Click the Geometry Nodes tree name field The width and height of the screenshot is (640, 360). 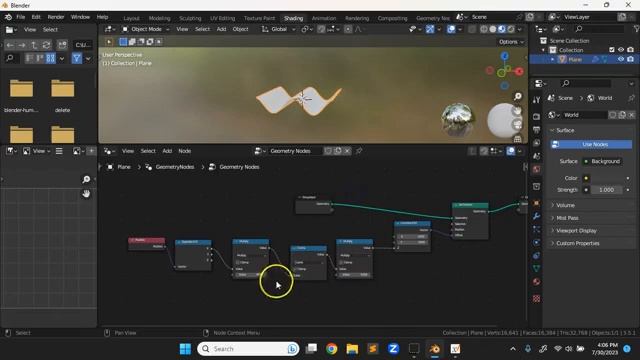[295, 151]
